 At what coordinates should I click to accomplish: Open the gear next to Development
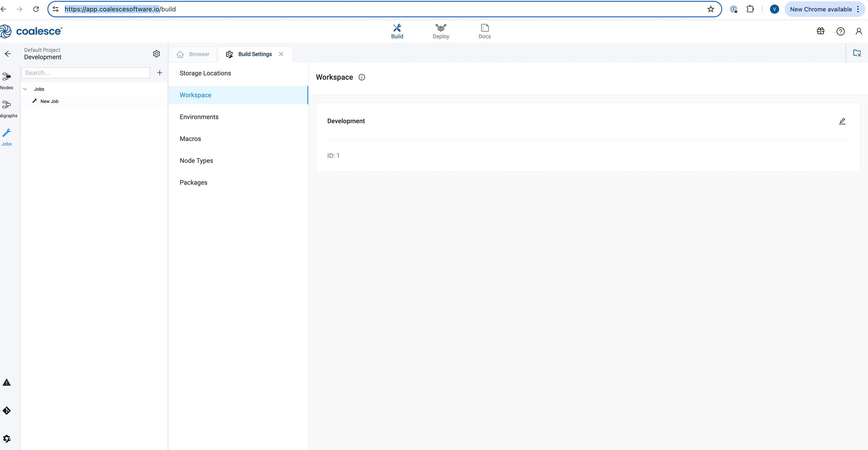tap(156, 54)
